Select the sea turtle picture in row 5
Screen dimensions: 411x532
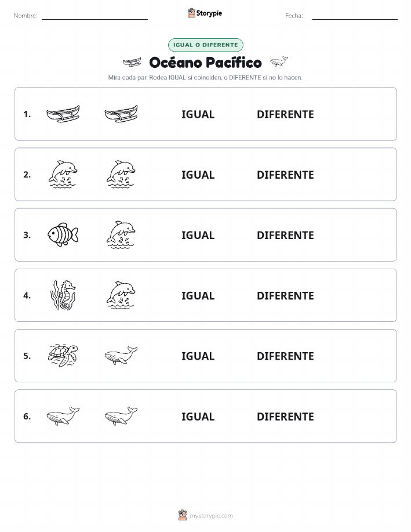click(63, 356)
